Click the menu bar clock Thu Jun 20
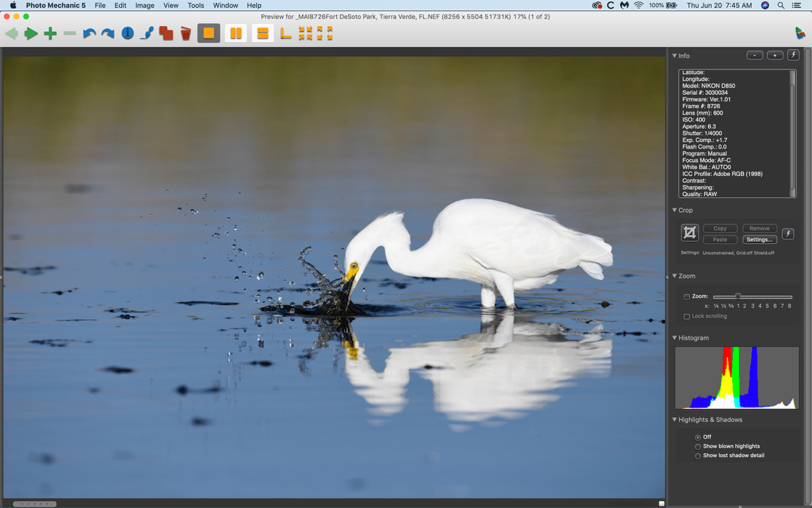Screen dimensions: 812x508 coord(718,5)
